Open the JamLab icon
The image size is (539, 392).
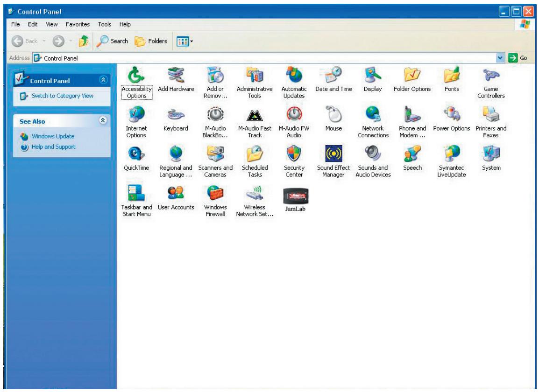click(295, 196)
